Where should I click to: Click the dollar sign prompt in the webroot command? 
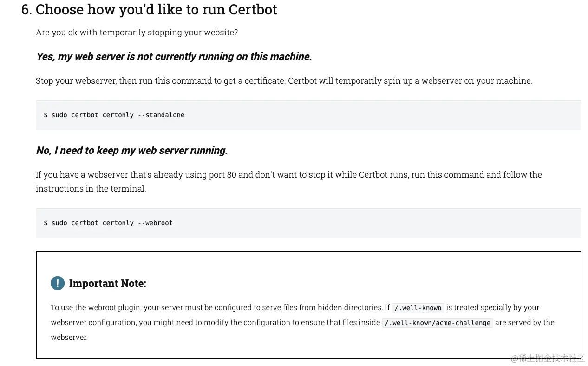click(x=46, y=223)
